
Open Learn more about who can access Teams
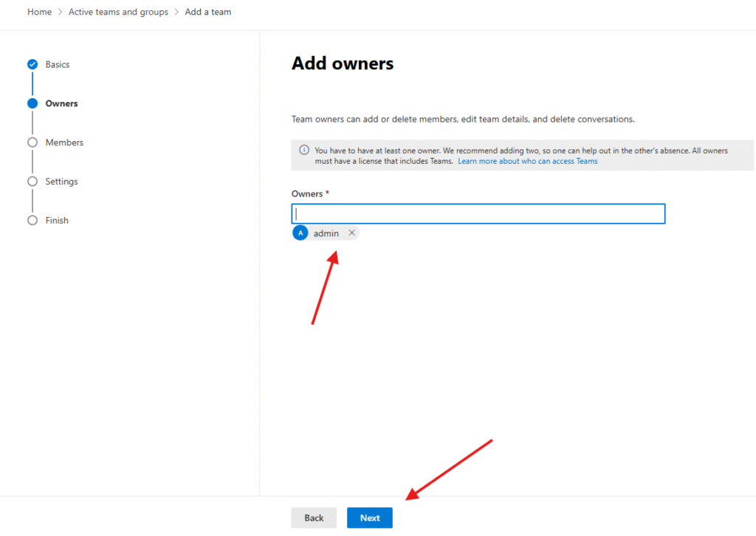(x=527, y=161)
